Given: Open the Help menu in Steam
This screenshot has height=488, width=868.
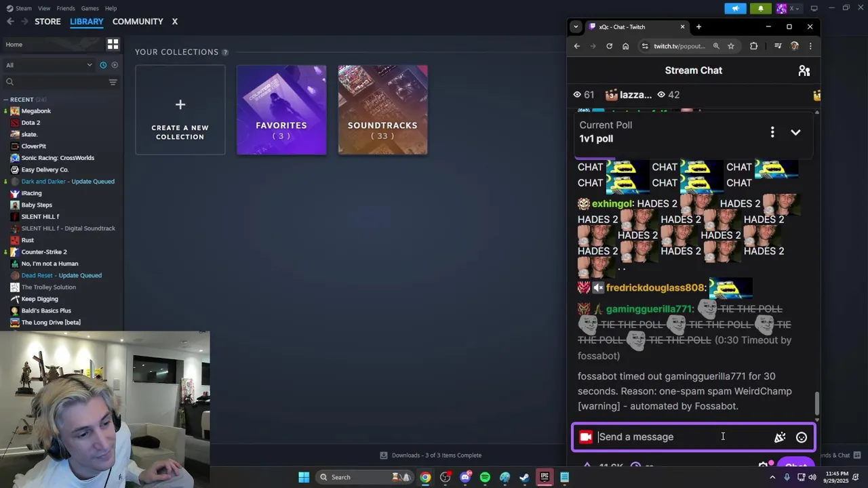Looking at the screenshot, I should click(111, 8).
